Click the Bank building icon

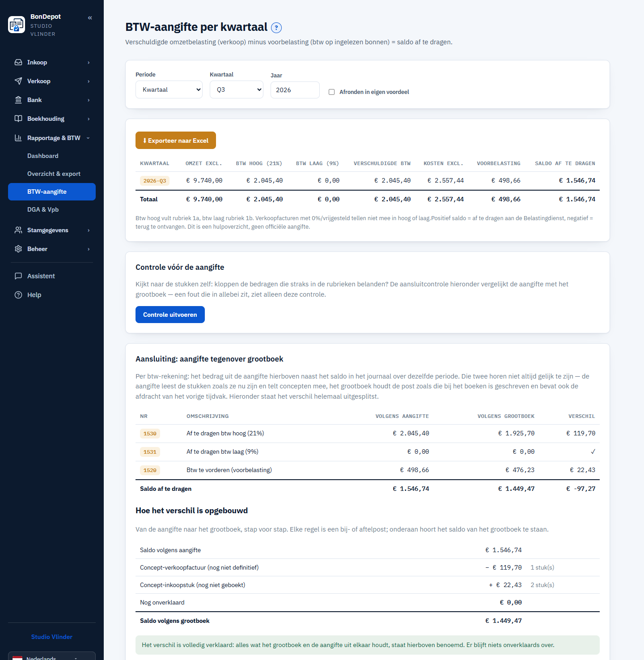click(18, 100)
